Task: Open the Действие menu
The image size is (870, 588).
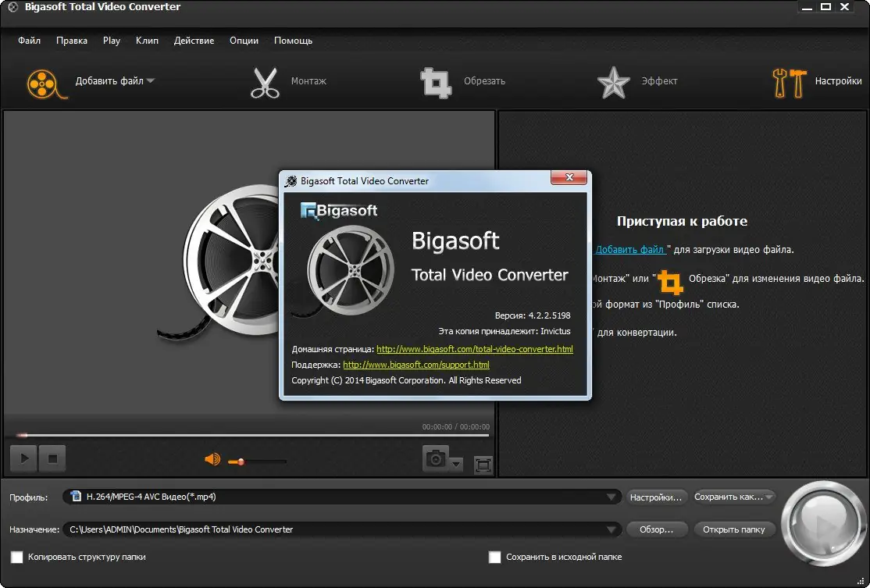Action: tap(194, 41)
